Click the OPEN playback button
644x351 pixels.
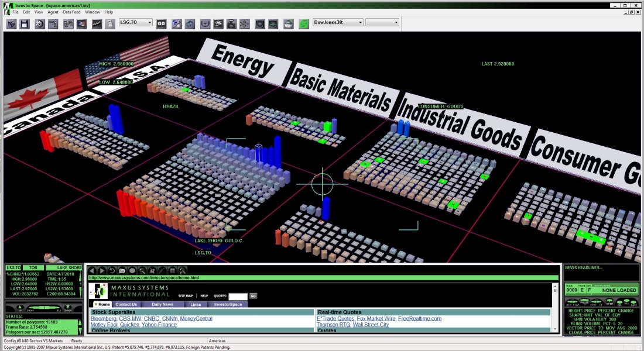click(609, 301)
